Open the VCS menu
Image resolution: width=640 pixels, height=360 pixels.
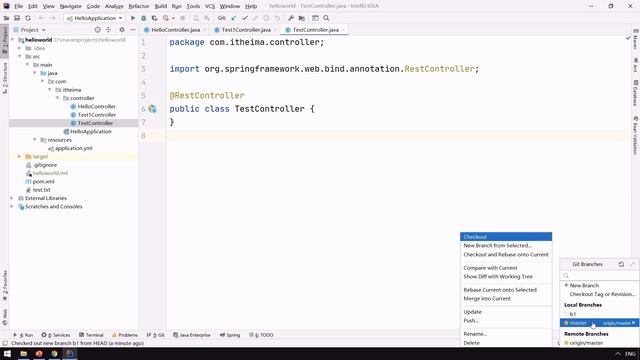tap(210, 6)
